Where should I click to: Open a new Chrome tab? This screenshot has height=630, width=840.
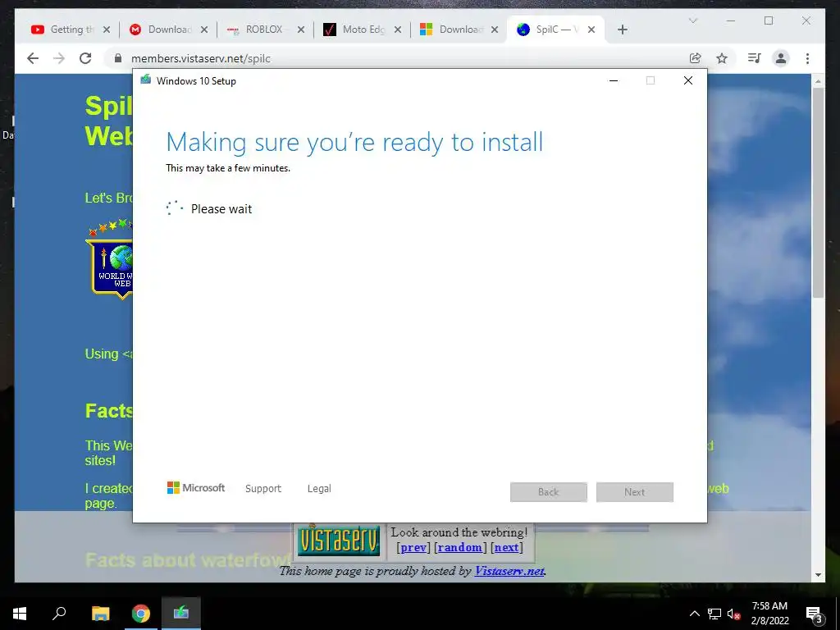622,30
